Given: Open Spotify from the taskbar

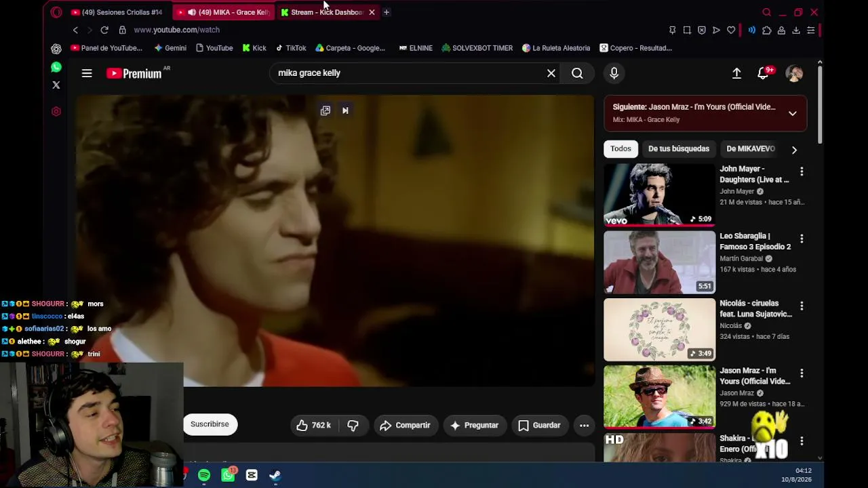Looking at the screenshot, I should [x=204, y=475].
